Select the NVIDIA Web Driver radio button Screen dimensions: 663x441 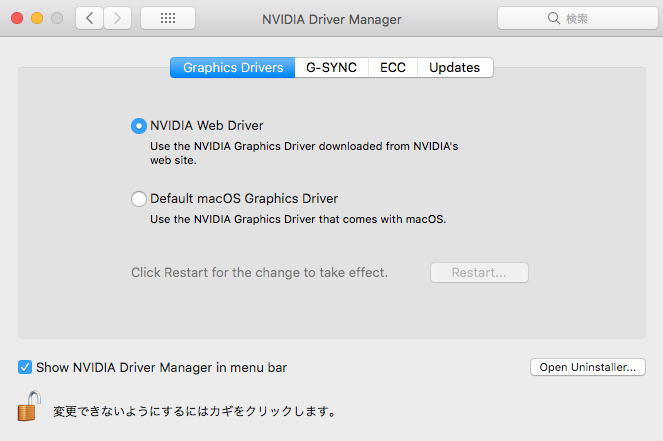tap(139, 126)
